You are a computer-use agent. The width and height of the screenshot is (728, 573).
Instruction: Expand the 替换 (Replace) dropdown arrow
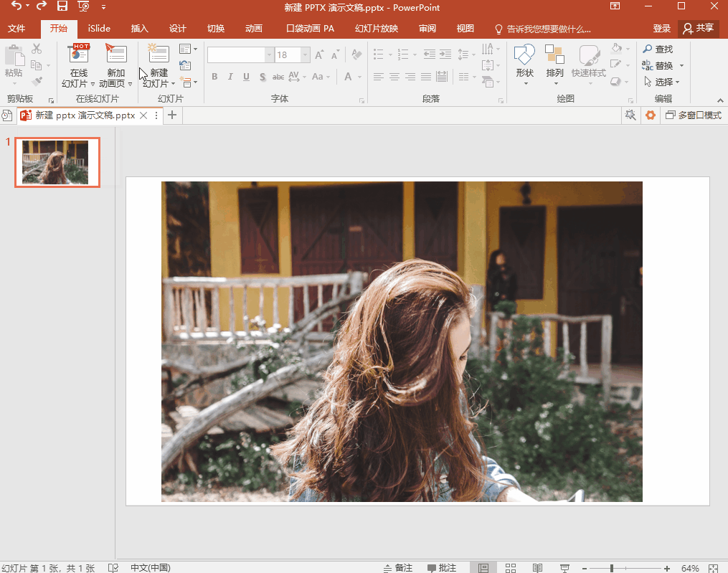coord(681,66)
